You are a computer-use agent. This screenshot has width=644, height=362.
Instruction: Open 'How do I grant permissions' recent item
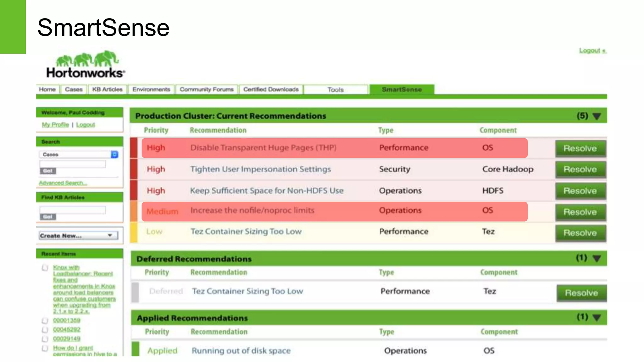click(x=84, y=351)
